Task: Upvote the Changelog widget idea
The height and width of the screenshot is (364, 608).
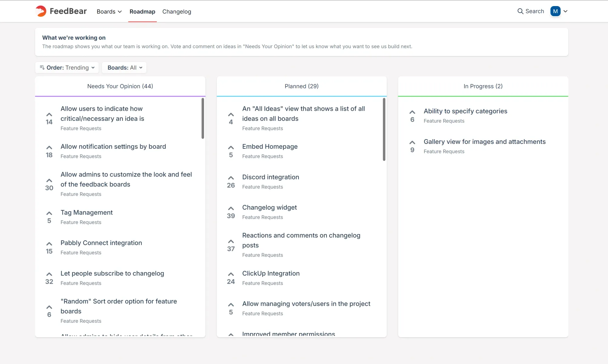Action: coord(231,208)
